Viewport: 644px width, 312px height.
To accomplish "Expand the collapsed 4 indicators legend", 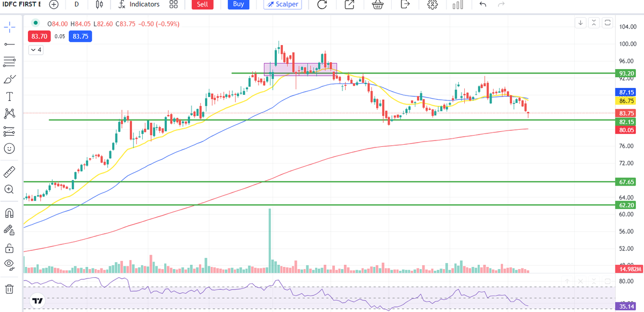I will pos(36,49).
